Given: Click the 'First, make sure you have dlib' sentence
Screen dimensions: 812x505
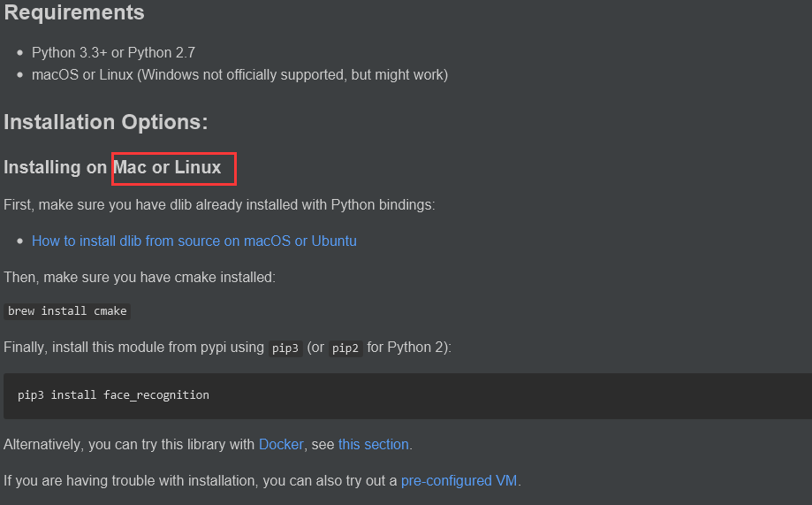Looking at the screenshot, I should pos(219,204).
